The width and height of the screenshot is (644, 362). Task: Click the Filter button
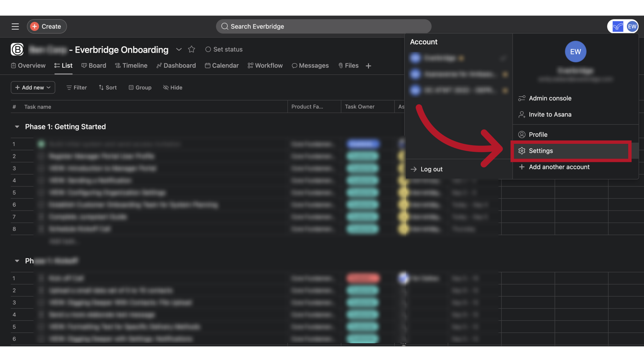pos(76,87)
